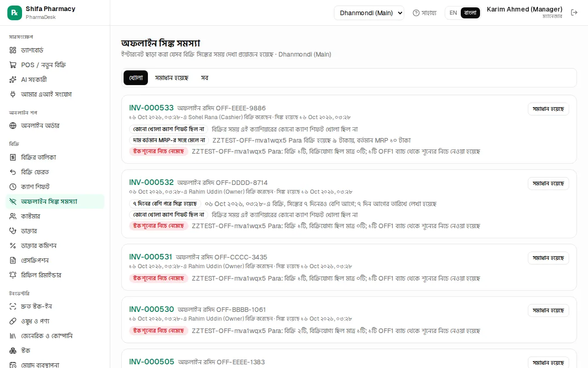588x368 pixels.
Task: Click the stethoscope icon for ডাক্তার
Action: (x=13, y=231)
